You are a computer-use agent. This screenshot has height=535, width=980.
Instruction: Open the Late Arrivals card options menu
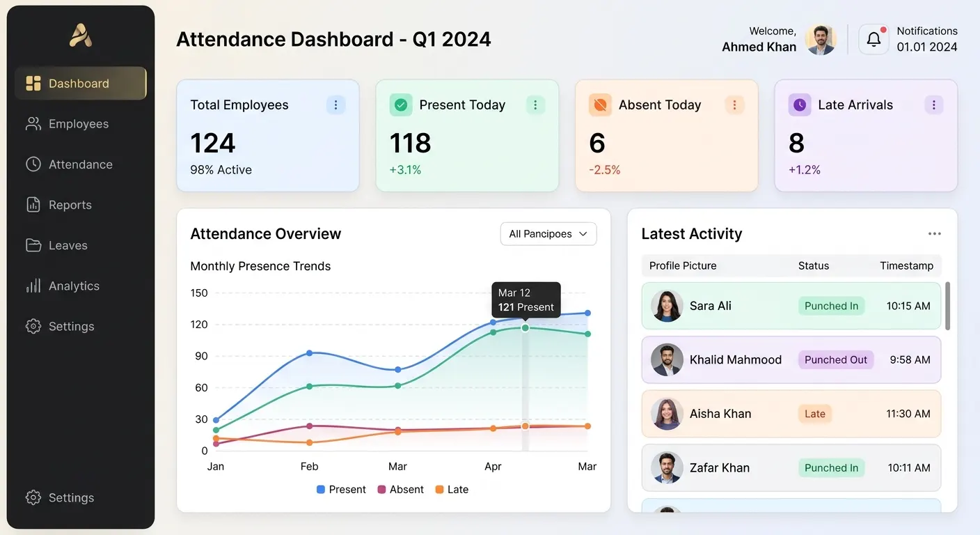pyautogui.click(x=934, y=105)
